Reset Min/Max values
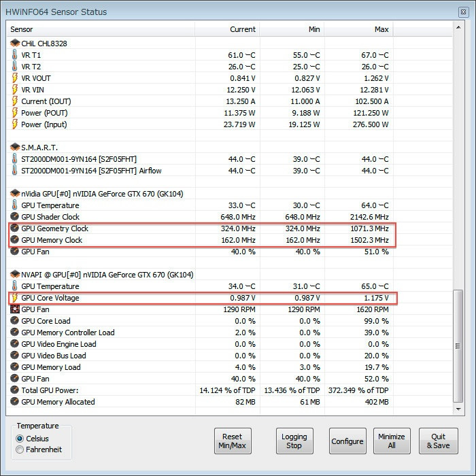The image size is (476, 476). pos(233,441)
